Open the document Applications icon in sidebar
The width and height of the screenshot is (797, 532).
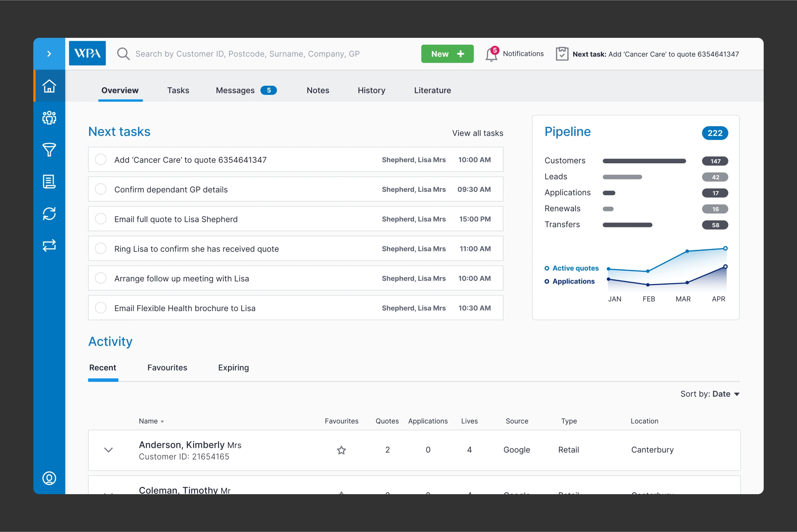49,181
